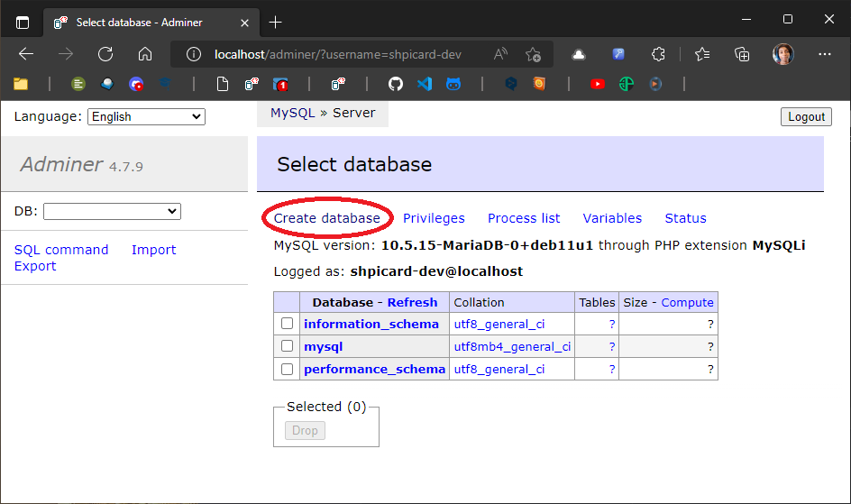
Task: Click performance_schema's utf8_general_ci collation
Action: click(499, 369)
